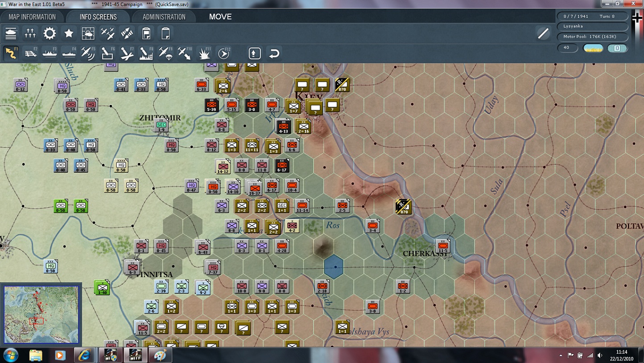Viewport: 644px width, 363px height.
Task: Open the first commander's report document icon
Action: 146,33
